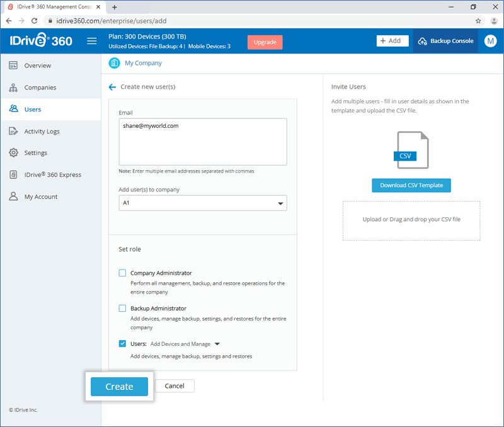Open Activity Logs
This screenshot has width=504, height=427.
point(42,132)
